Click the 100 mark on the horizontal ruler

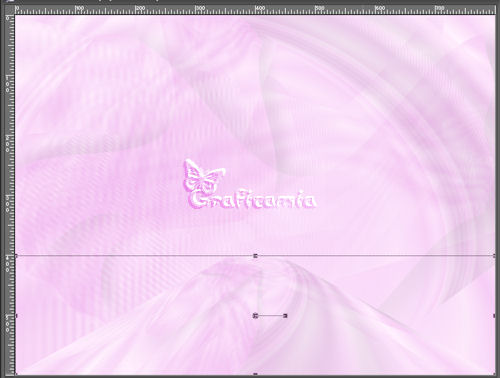pos(80,8)
